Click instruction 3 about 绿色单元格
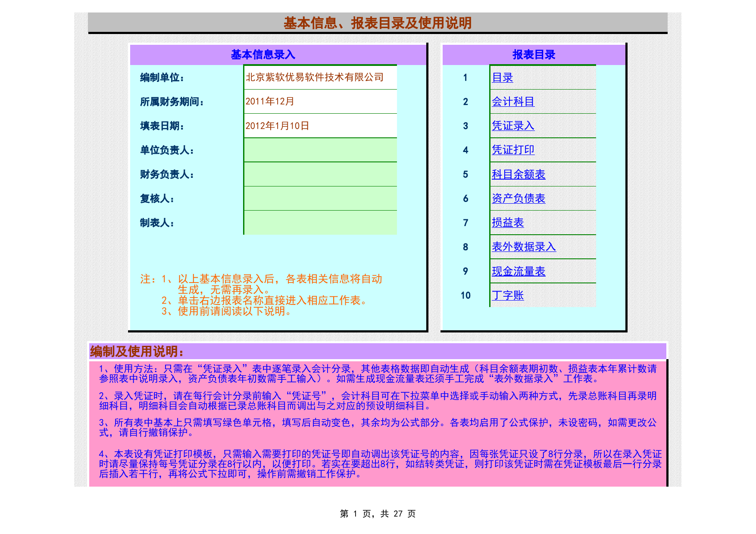Screen dimensions: 756x534 378,428
